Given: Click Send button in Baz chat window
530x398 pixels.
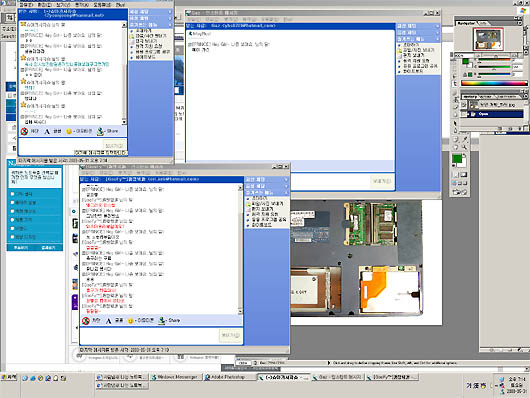Looking at the screenshot, I should tap(382, 181).
